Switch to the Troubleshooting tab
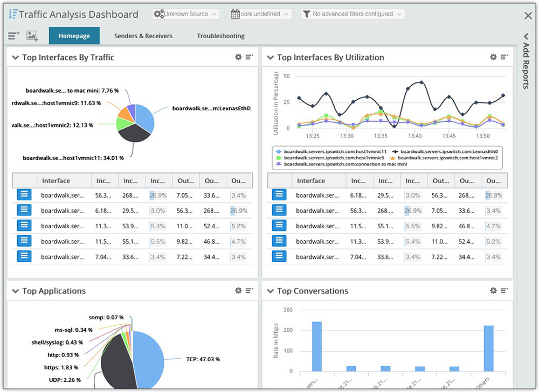Screen dimensions: 539x392 click(x=220, y=36)
